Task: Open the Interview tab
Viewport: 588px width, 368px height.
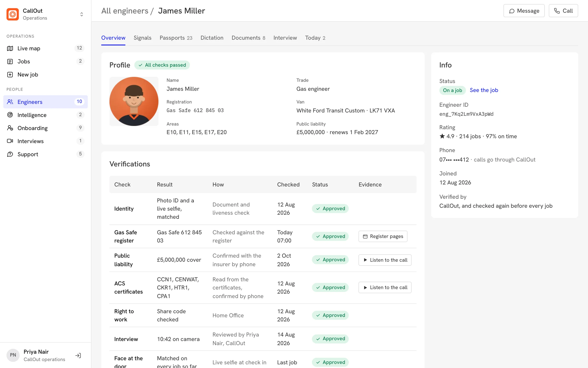Action: coord(285,38)
